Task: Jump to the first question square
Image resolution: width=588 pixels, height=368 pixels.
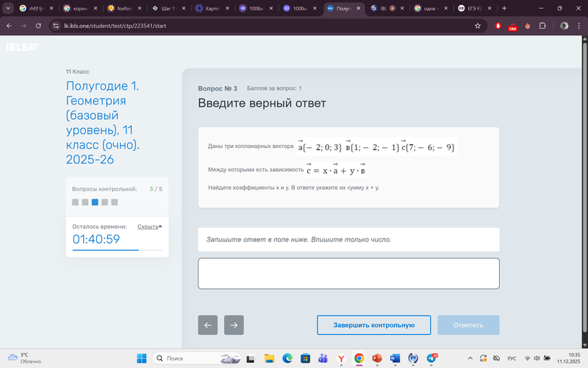Action: [76, 202]
